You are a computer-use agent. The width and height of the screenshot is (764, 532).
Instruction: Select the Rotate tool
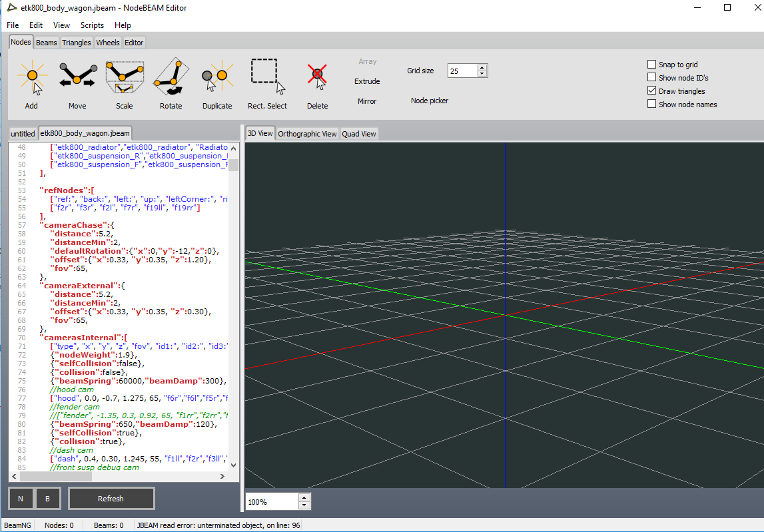coord(171,85)
